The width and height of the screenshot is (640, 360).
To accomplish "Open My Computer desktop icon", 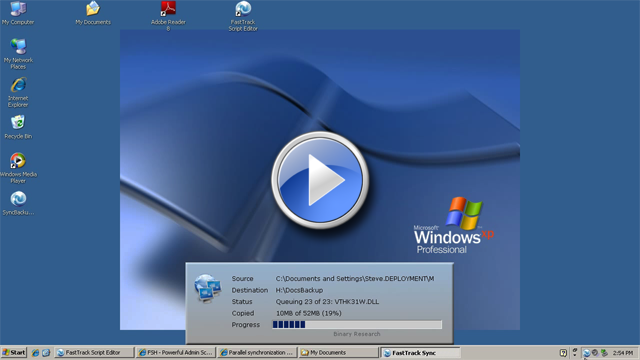I will [18, 13].
